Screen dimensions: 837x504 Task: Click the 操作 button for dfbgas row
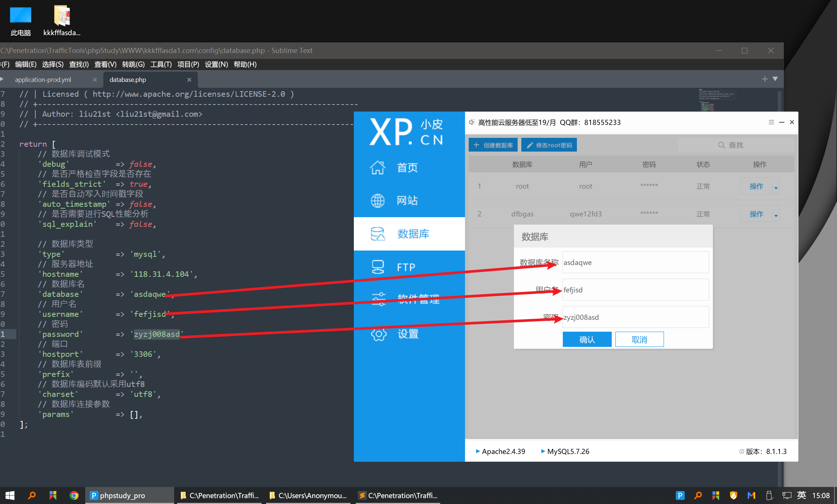pyautogui.click(x=757, y=214)
